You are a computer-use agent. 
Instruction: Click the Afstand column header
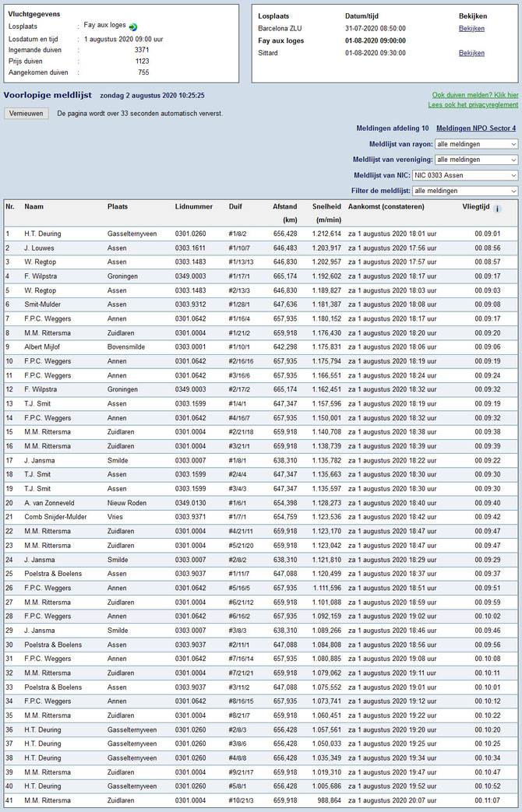[285, 206]
